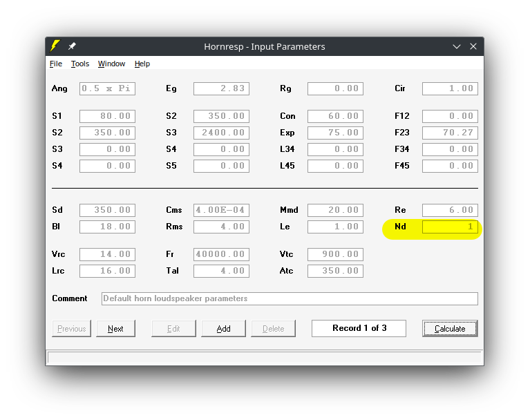Open the Window menu
This screenshot has width=530, height=420.
111,64
